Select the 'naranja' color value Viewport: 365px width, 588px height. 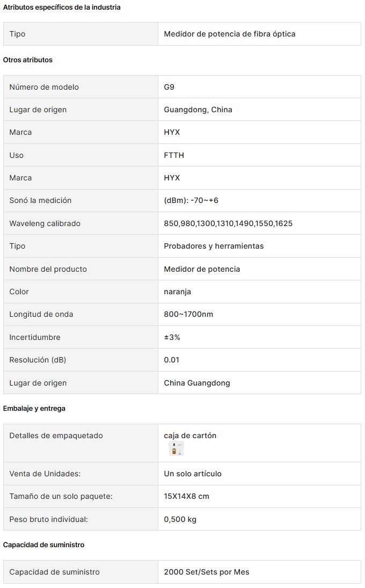(177, 292)
